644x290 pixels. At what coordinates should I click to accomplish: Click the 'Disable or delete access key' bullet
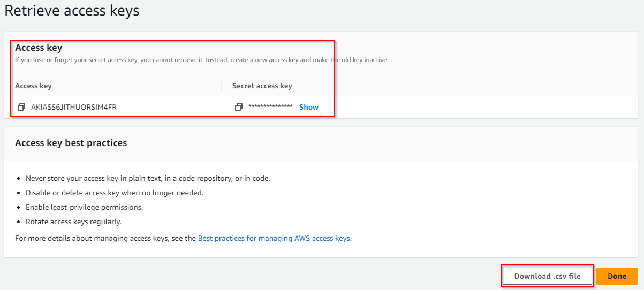[x=115, y=193]
